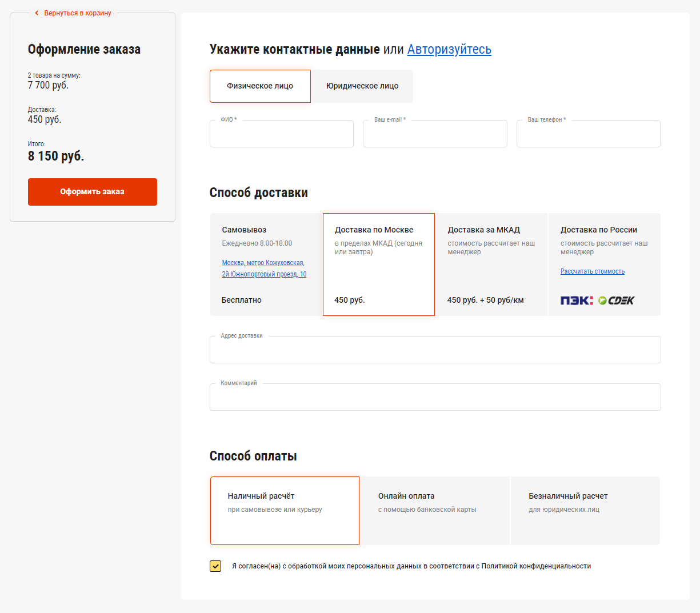Click the PEK delivery company logo
Viewport: 700px width, 613px height.
(577, 301)
